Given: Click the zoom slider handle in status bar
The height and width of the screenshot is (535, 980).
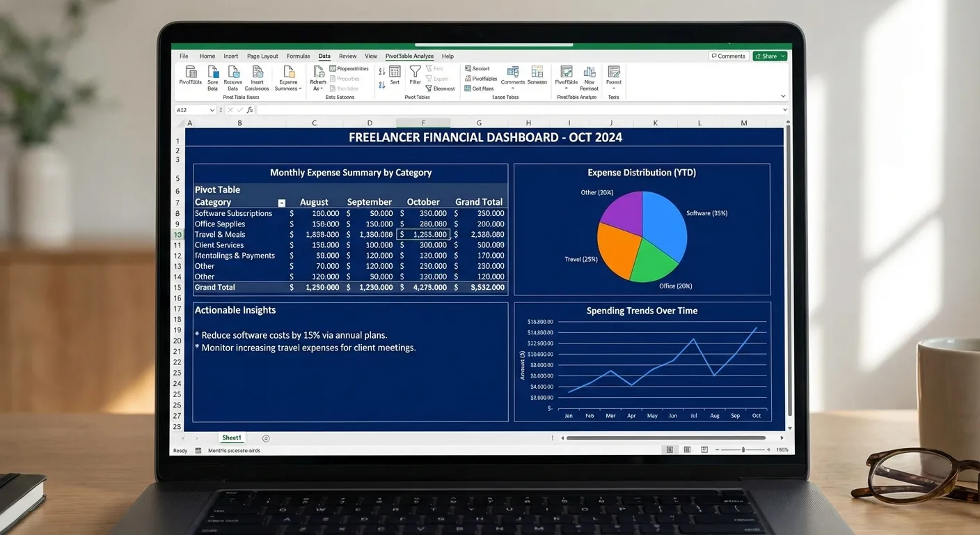Looking at the screenshot, I should click(x=743, y=450).
